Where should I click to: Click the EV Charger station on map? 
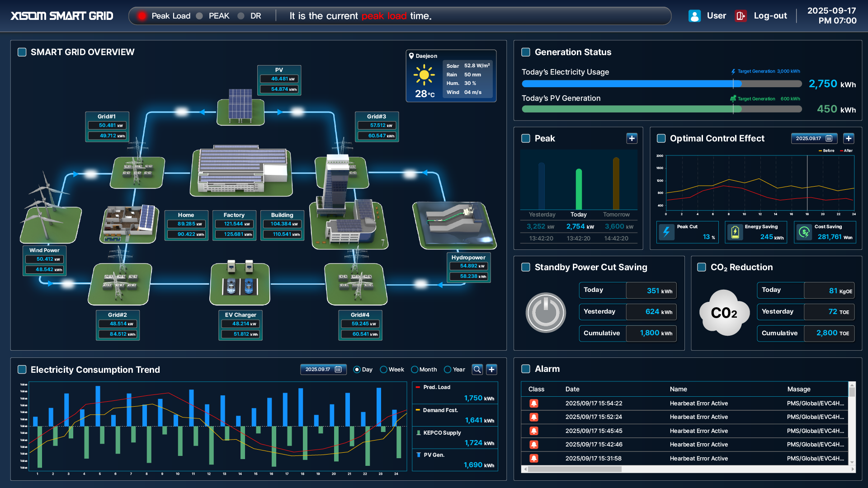point(240,284)
